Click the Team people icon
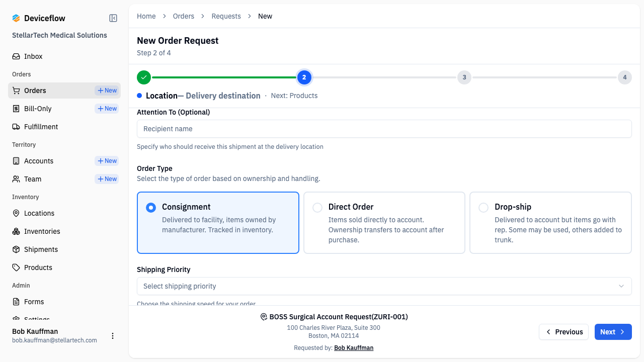644x362 pixels. (16, 179)
